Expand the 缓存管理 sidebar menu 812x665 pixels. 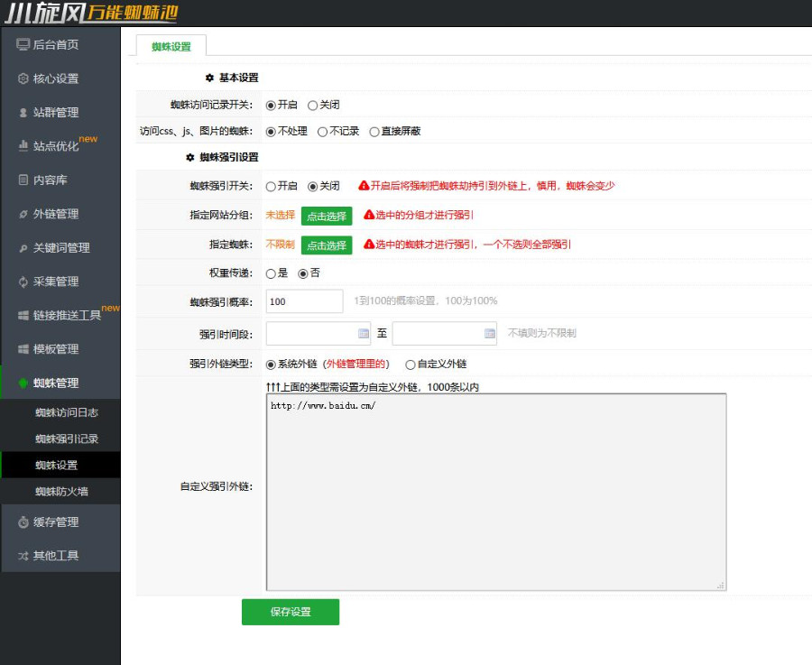[x=56, y=522]
